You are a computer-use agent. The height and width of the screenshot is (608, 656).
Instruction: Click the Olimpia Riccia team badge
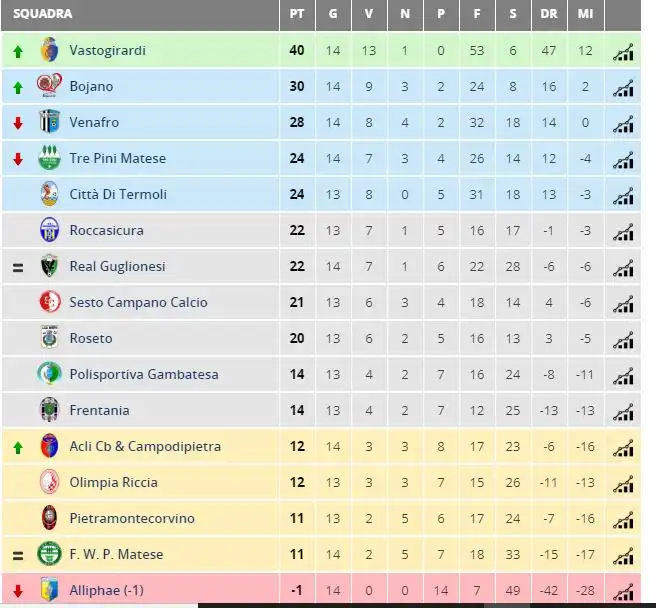click(x=49, y=482)
